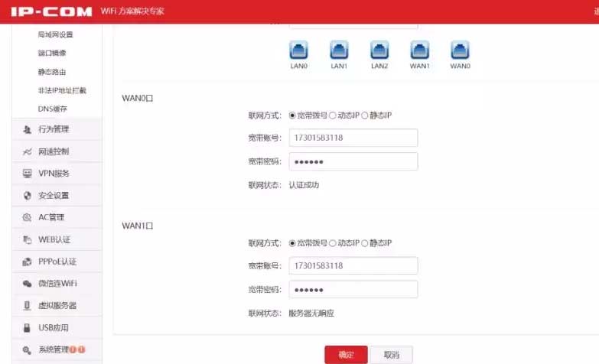599x364 pixels.
Task: Click the PPPoE认证 sidebar icon
Action: (x=27, y=262)
